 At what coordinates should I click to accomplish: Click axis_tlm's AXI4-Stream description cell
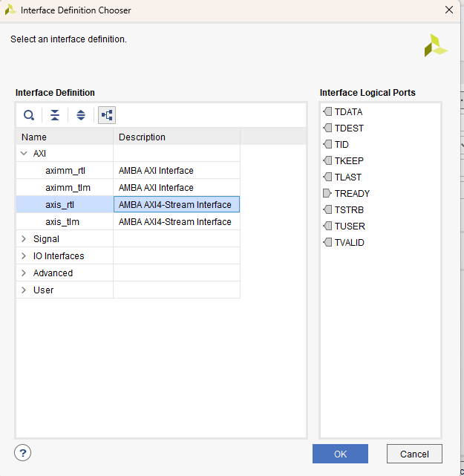click(177, 222)
